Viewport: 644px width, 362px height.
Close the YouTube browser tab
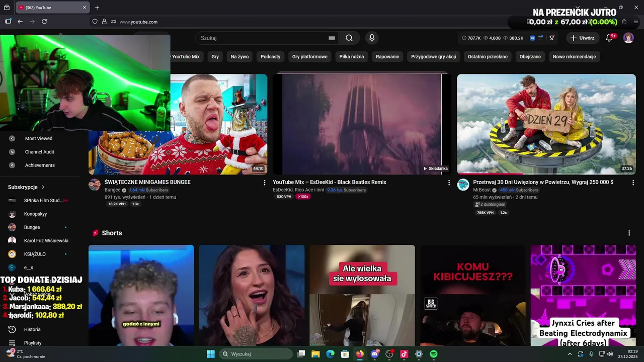[84, 8]
